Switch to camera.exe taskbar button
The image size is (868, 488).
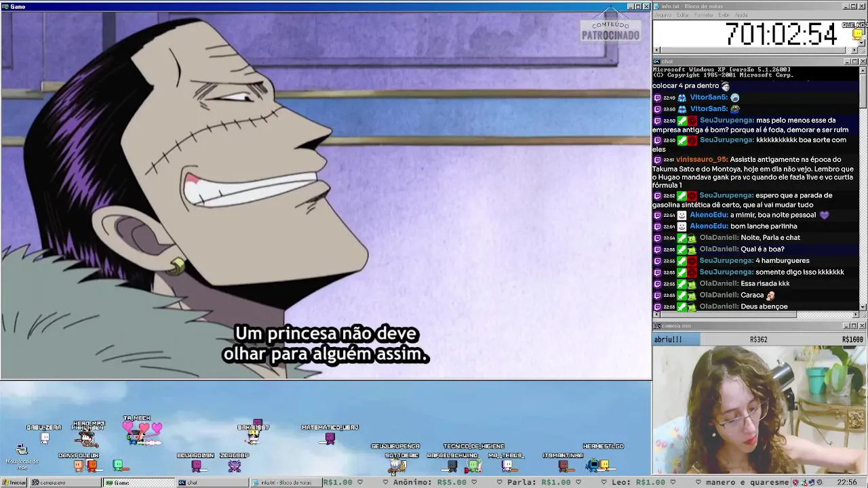(x=64, y=483)
